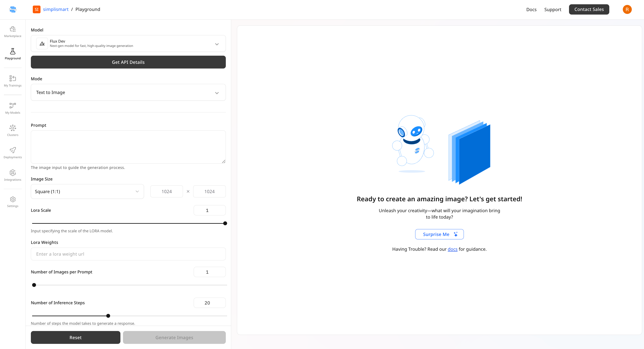This screenshot has height=349, width=644.
Task: Open the user avatar R menu
Action: [627, 9]
